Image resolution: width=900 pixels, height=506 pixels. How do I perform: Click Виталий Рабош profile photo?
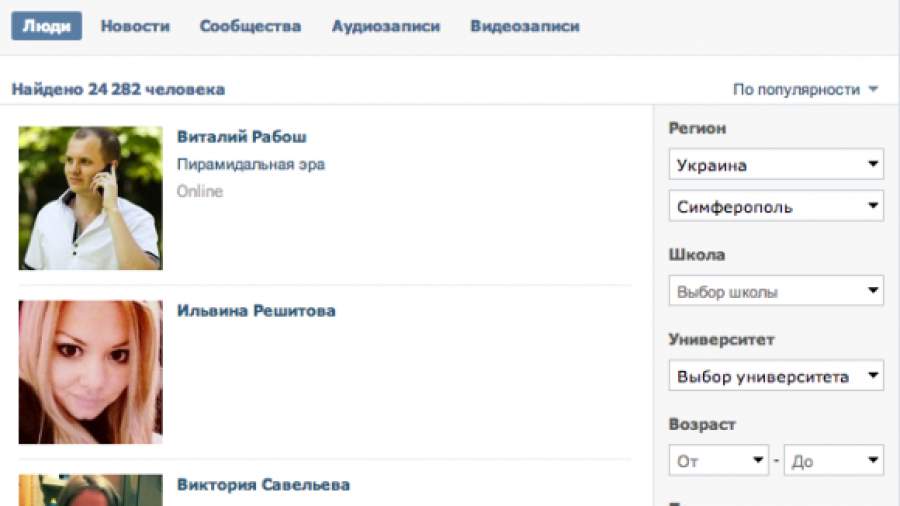tap(91, 198)
